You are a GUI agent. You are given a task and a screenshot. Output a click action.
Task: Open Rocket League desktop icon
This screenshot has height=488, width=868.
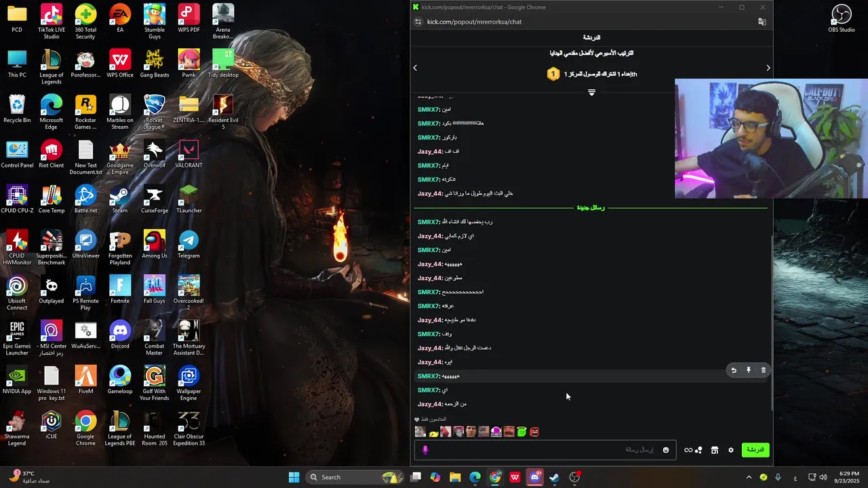click(154, 113)
